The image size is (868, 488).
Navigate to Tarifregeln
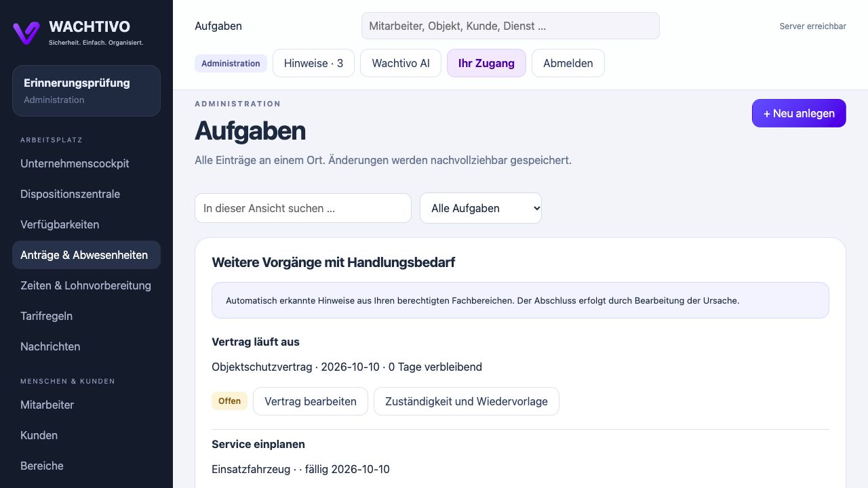pos(86,316)
